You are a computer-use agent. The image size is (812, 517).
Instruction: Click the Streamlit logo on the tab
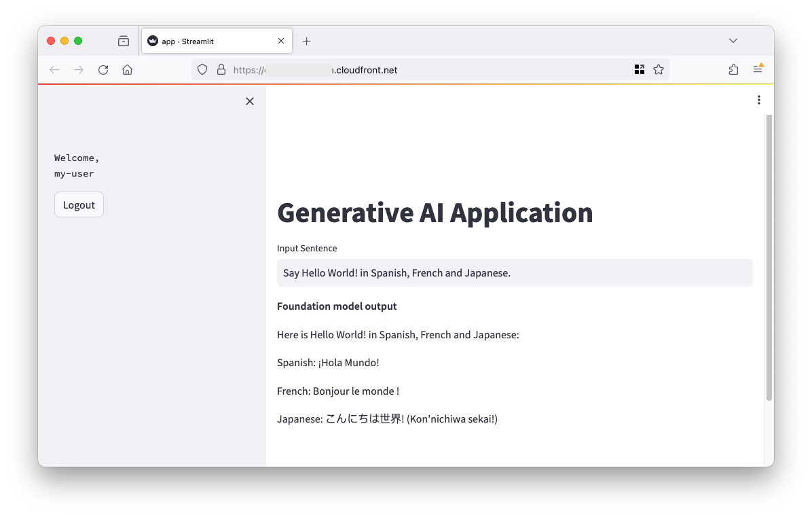pos(153,41)
